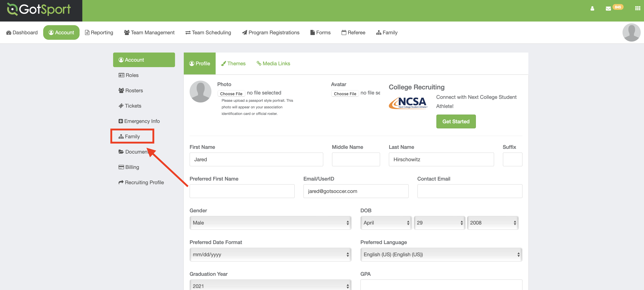Image resolution: width=644 pixels, height=290 pixels.
Task: Click the Get Started button
Action: pyautogui.click(x=456, y=122)
